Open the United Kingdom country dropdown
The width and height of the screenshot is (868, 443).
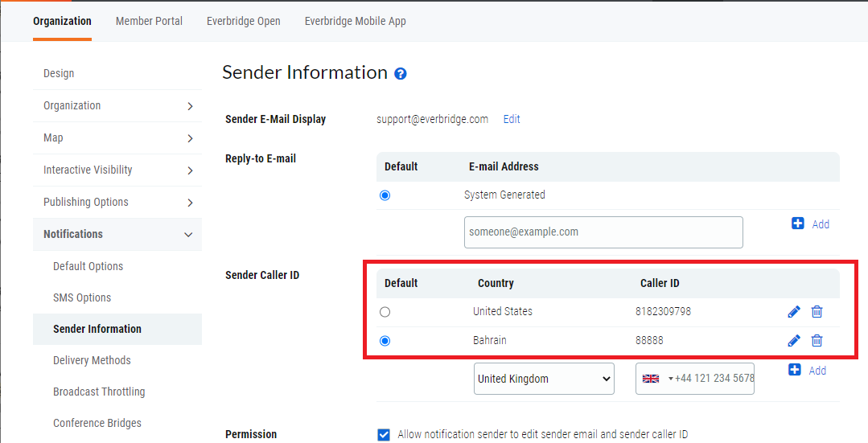click(544, 379)
